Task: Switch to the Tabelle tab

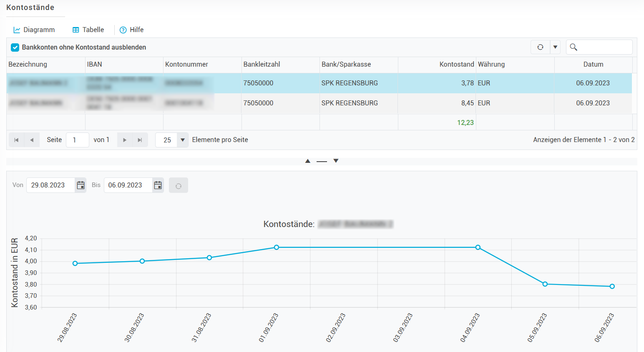Action: pos(88,30)
